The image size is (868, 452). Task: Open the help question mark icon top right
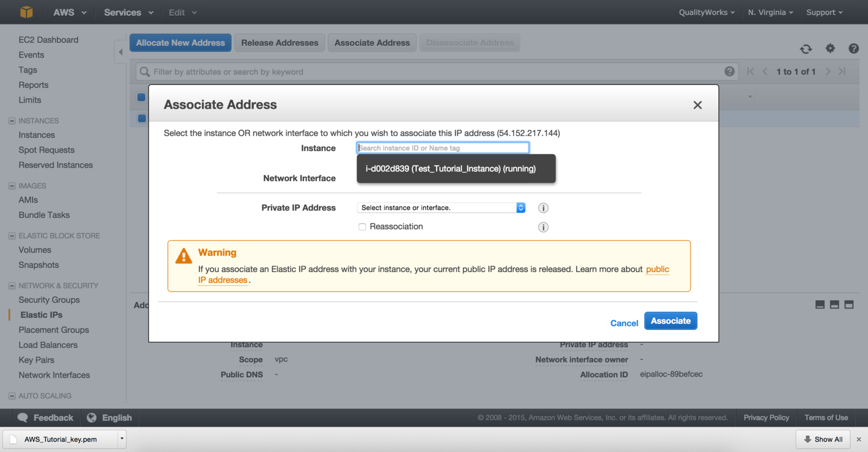(x=853, y=48)
